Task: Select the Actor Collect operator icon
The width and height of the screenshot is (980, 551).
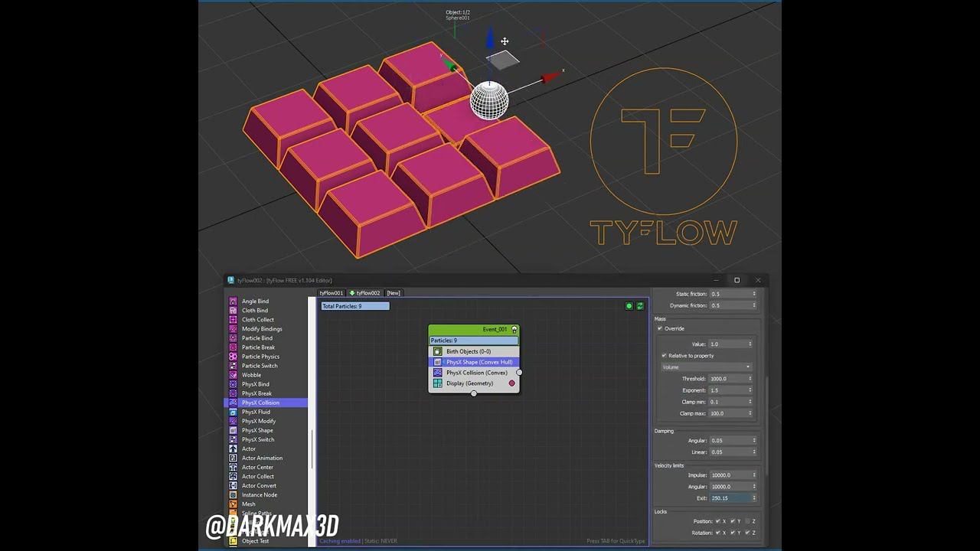Action: (x=234, y=476)
